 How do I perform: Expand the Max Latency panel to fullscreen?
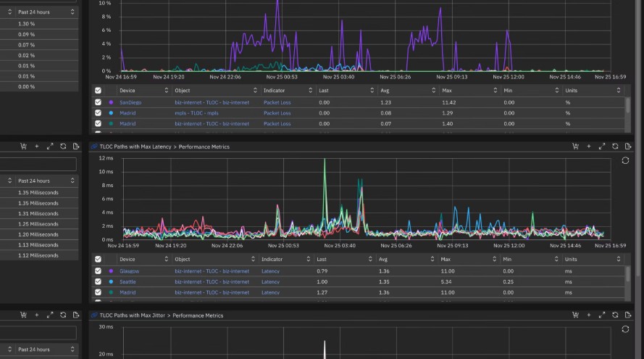[602, 147]
